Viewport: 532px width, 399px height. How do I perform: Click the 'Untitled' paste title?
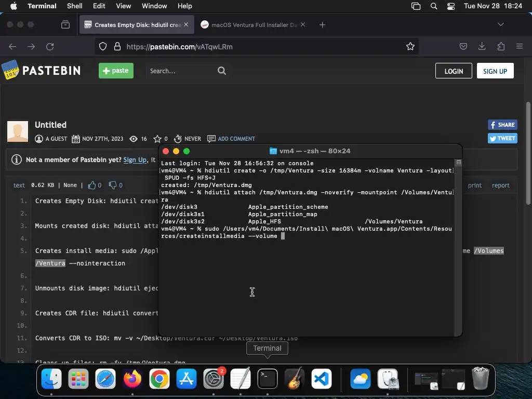coord(50,125)
